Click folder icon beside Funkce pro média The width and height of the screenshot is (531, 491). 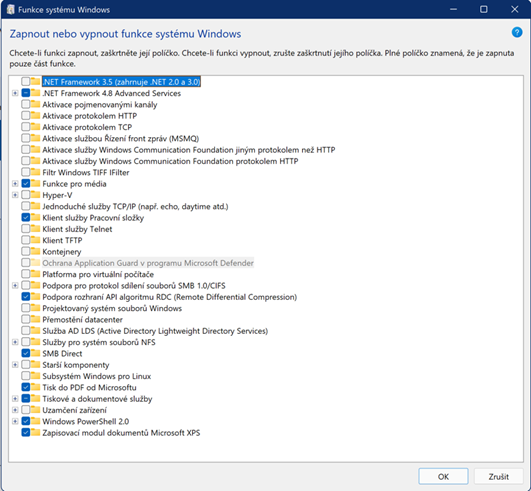[x=36, y=184]
